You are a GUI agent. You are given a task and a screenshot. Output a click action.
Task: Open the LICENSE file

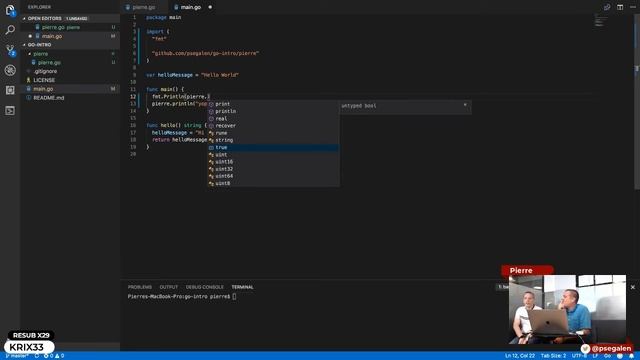click(x=70, y=80)
